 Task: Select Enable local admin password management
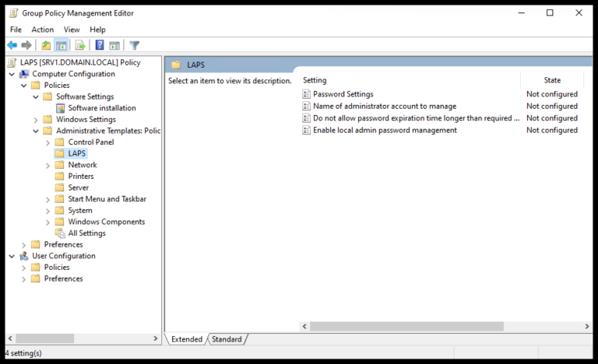click(x=385, y=130)
